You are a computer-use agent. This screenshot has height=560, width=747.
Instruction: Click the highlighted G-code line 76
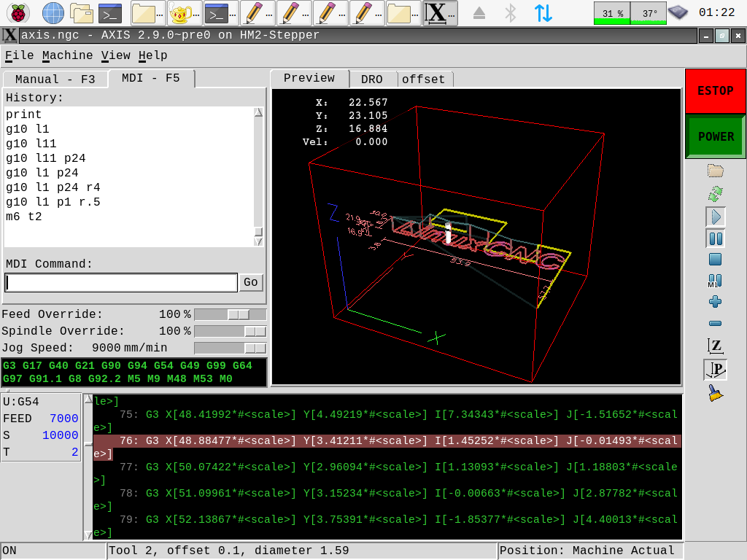point(387,447)
